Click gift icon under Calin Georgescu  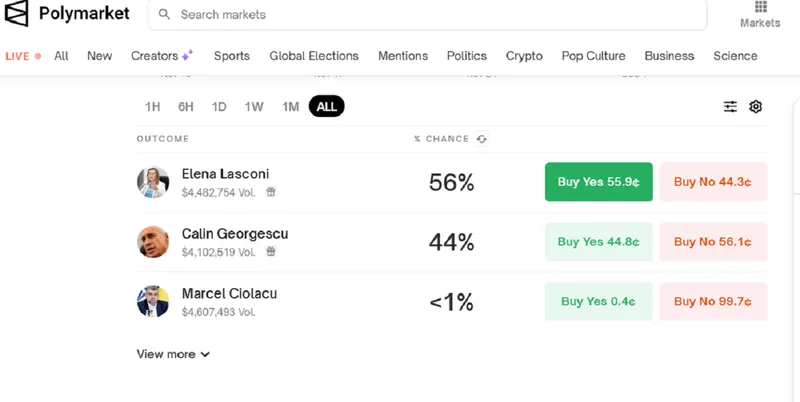[271, 252]
